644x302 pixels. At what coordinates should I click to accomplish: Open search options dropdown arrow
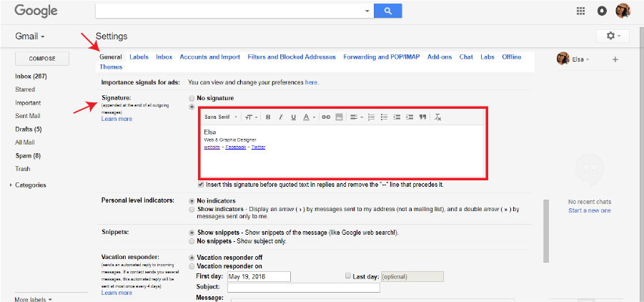point(367,11)
